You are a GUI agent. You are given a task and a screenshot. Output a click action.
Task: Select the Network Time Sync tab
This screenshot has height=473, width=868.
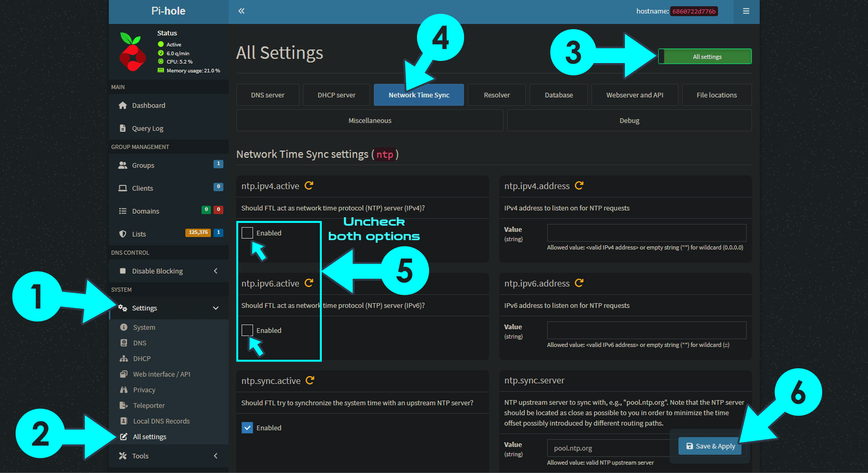pos(419,95)
